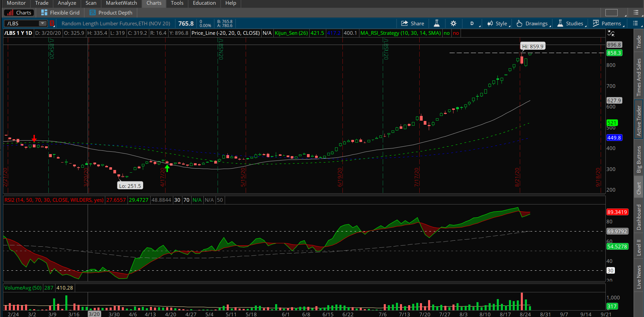Open the chart settings gear icon

point(453,23)
